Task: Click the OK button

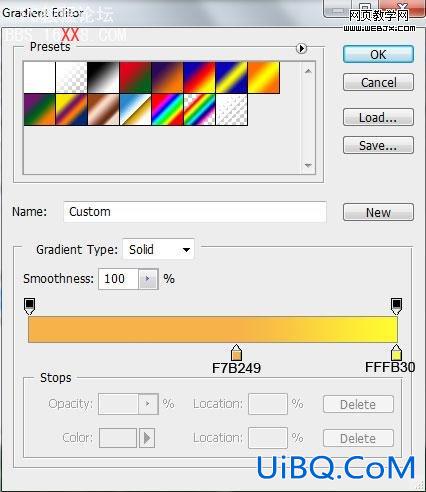Action: pyautogui.click(x=378, y=54)
